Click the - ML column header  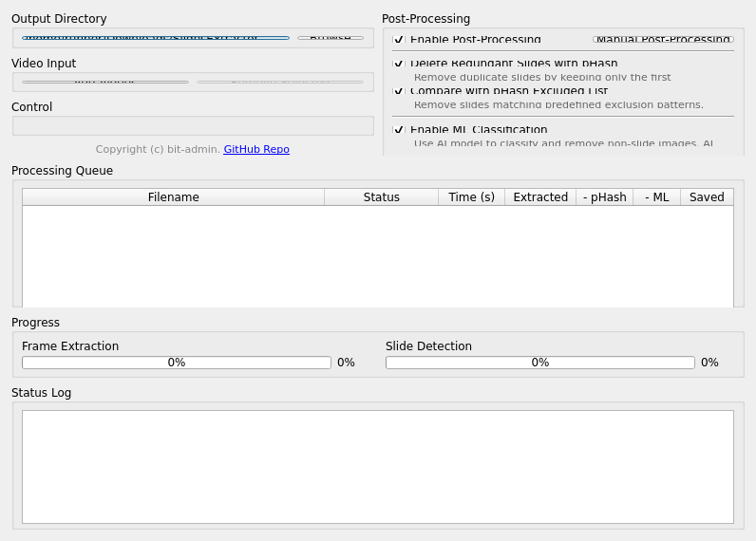[x=656, y=197]
